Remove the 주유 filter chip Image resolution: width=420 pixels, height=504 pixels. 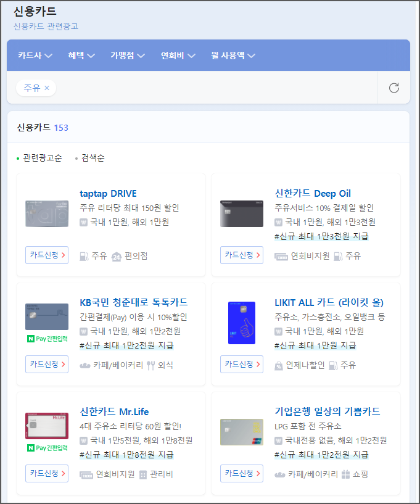point(47,88)
